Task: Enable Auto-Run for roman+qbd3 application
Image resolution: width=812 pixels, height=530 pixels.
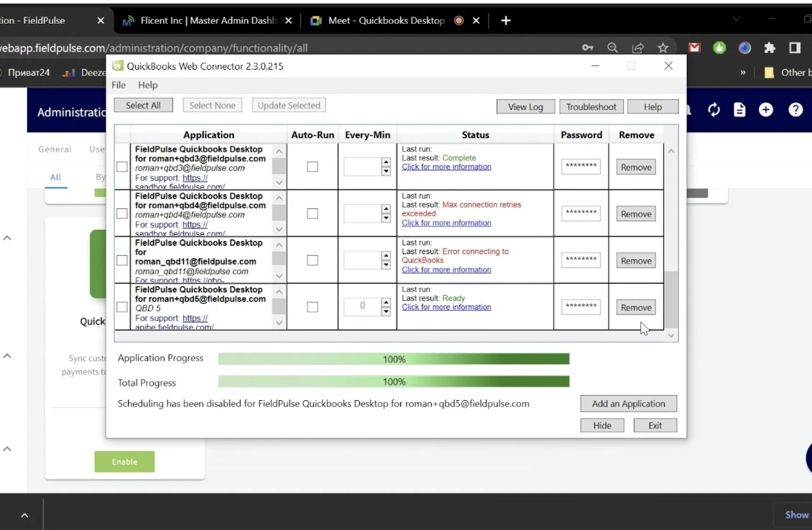Action: point(313,167)
